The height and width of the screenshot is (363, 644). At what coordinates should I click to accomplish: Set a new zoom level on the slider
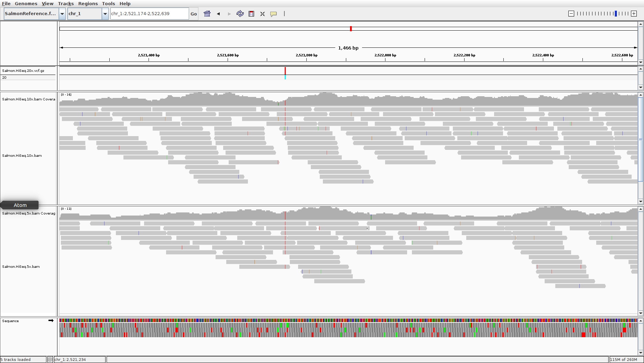tap(616, 14)
